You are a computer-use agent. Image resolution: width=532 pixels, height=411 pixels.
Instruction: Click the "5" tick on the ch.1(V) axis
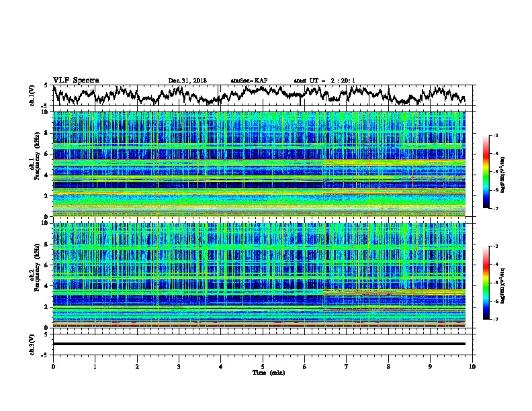point(46,85)
